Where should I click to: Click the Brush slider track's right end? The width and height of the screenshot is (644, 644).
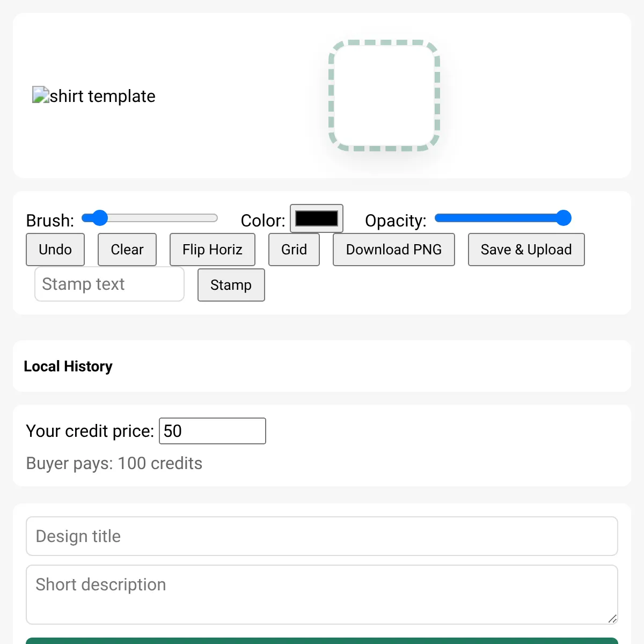[x=214, y=218]
